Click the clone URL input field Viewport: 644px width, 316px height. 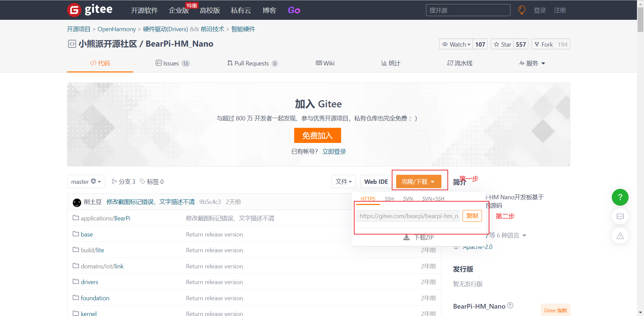click(408, 216)
